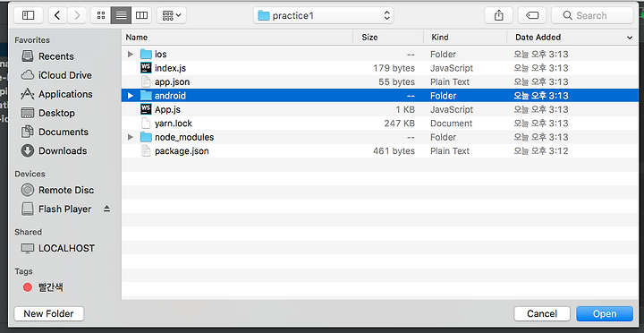Click the Search field

[x=592, y=15]
